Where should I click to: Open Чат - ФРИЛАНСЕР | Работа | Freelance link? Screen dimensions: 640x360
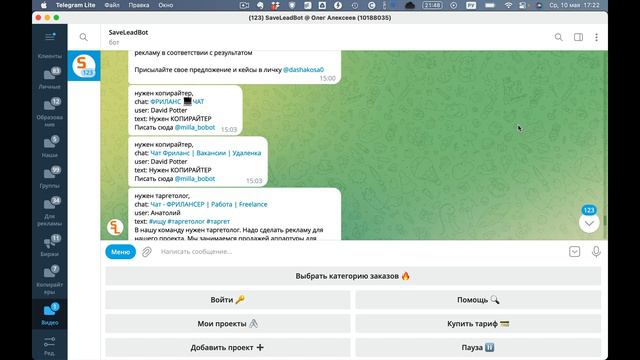[x=209, y=204]
